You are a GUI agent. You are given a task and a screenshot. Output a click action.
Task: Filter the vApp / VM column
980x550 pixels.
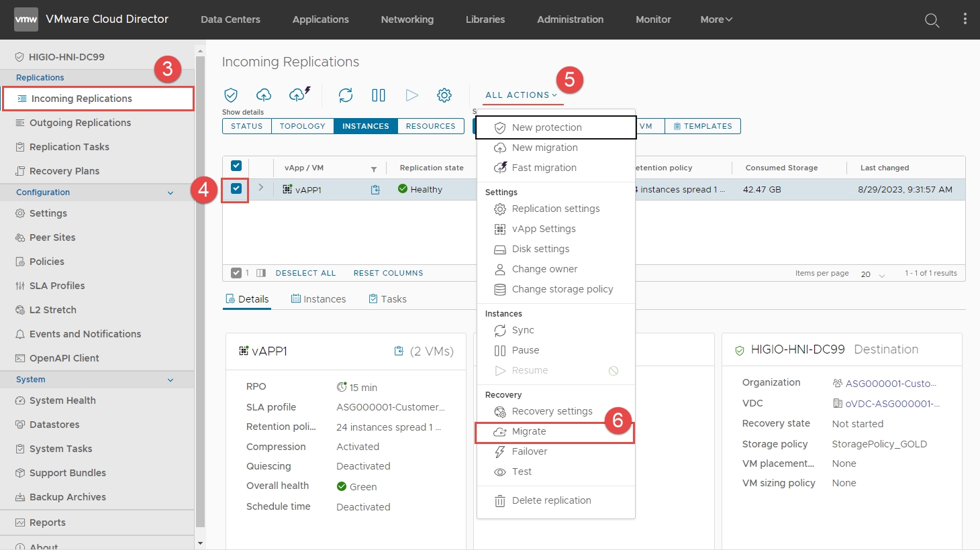(x=374, y=169)
